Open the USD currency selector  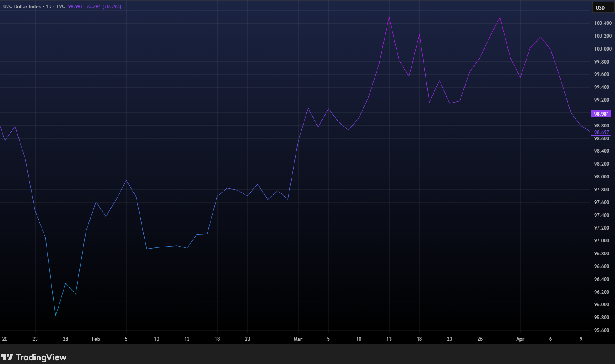pyautogui.click(x=600, y=7)
